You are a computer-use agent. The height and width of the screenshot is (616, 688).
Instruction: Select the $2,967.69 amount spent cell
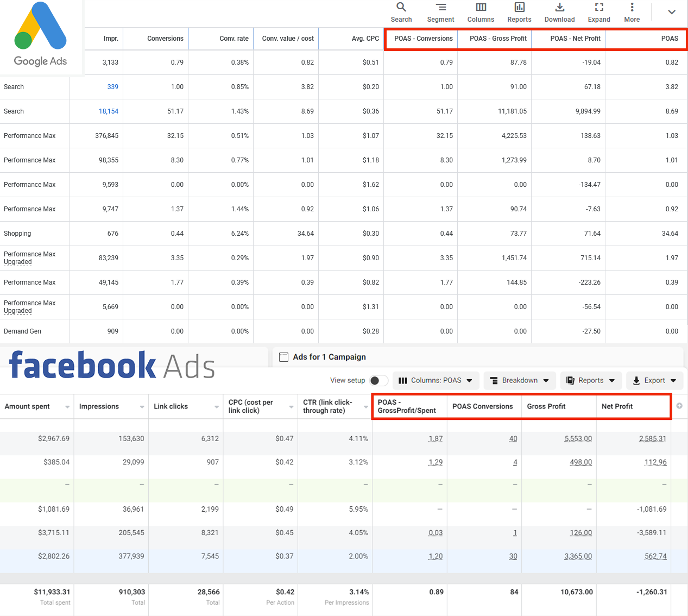point(54,439)
